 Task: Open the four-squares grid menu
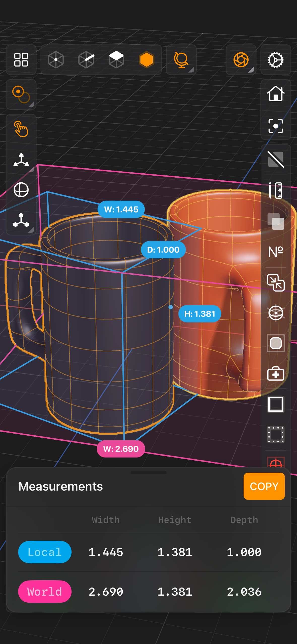click(x=21, y=60)
